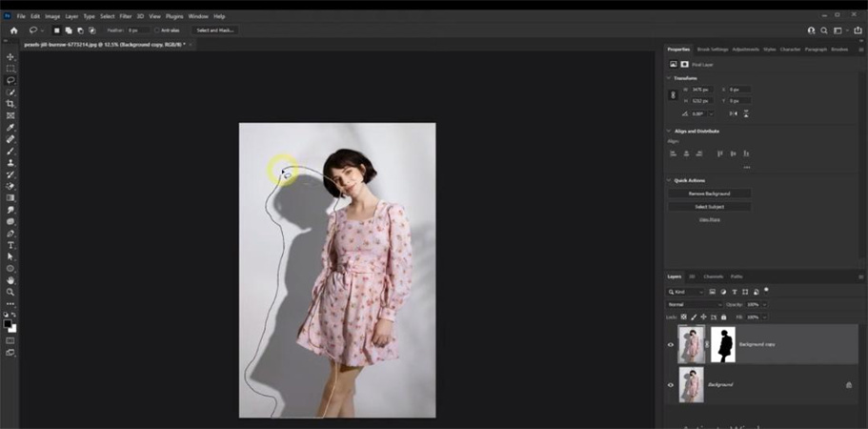
Task: Hide the Background copy layer
Action: click(x=671, y=344)
